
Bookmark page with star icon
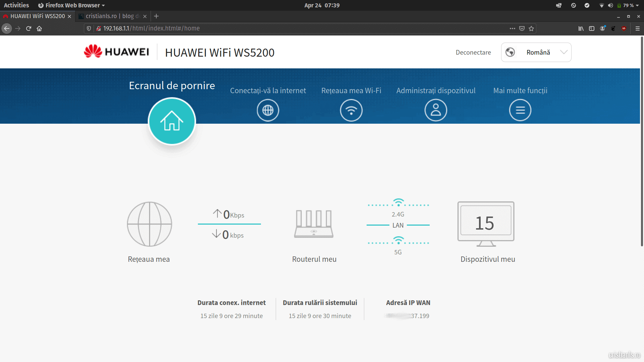point(531,28)
